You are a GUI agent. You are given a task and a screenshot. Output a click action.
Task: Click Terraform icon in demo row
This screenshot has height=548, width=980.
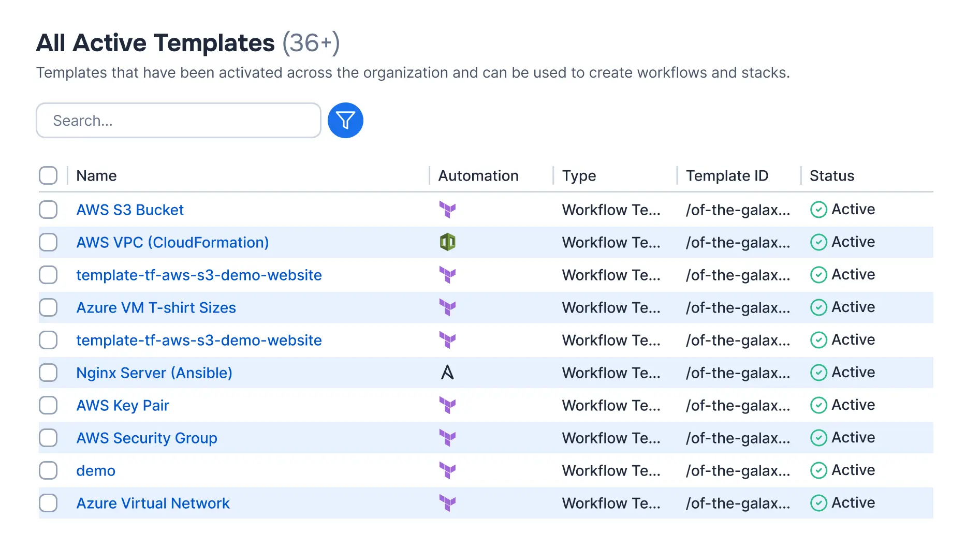(447, 470)
